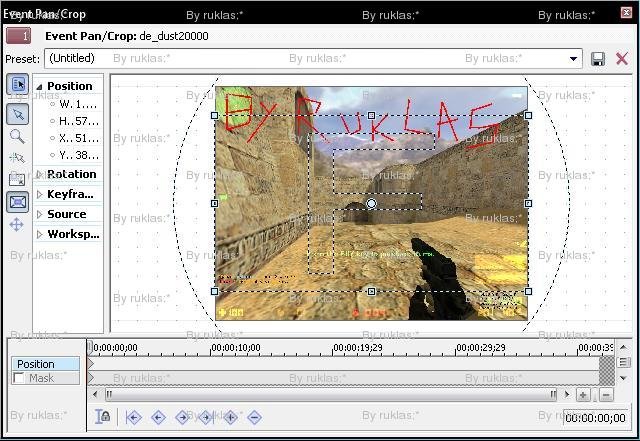Toggle Sync Cursor lock icon
The height and width of the screenshot is (441, 640).
[x=102, y=416]
